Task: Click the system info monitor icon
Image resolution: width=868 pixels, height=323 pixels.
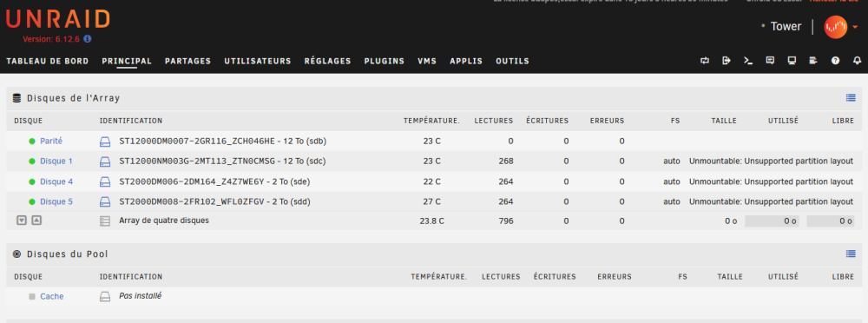Action: coord(792,61)
